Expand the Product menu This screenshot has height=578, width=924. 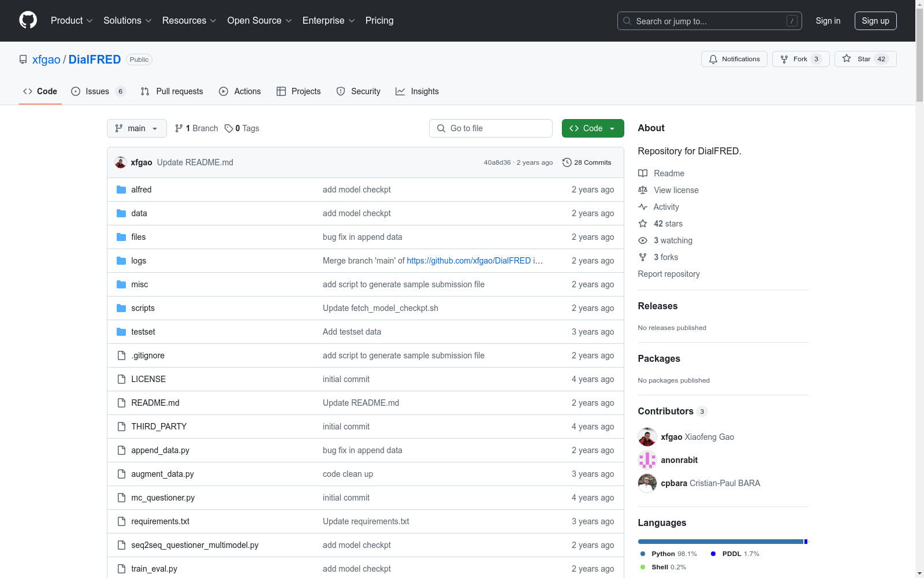(x=72, y=20)
